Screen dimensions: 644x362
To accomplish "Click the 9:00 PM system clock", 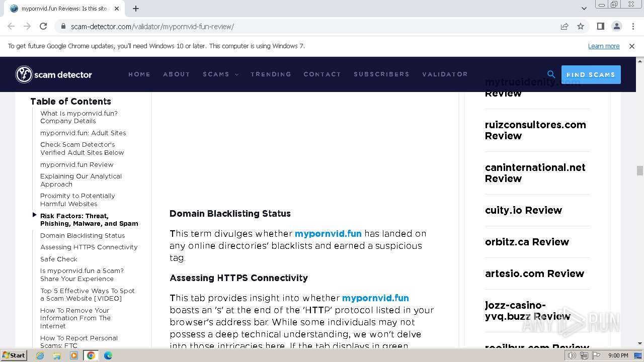I will click(618, 355).
